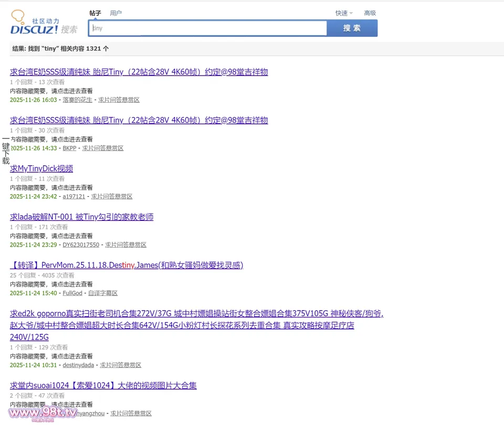Click the "1 个回复 - 30 次查看" stats text
Screen dimensions: 504x425
pos(37,130)
